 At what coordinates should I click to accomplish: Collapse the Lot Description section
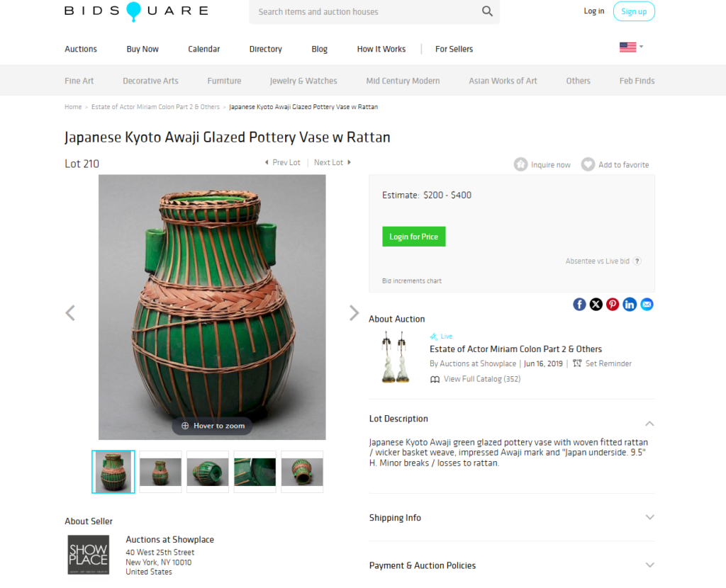pos(649,423)
